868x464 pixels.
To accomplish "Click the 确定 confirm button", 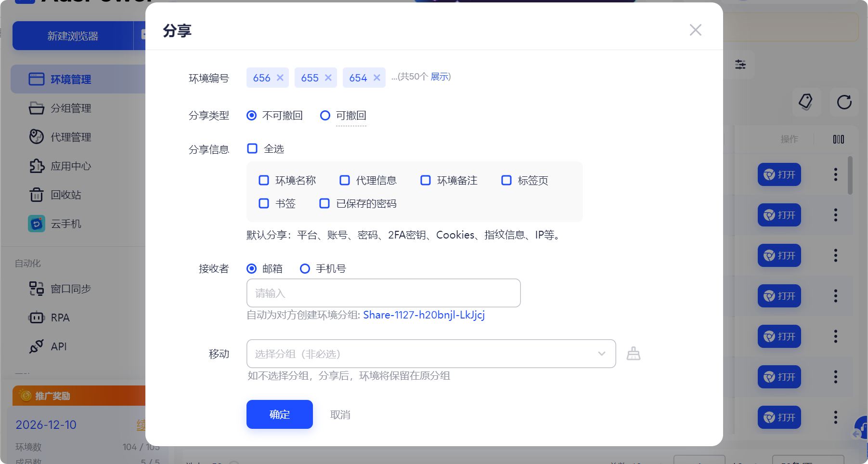I will point(279,414).
